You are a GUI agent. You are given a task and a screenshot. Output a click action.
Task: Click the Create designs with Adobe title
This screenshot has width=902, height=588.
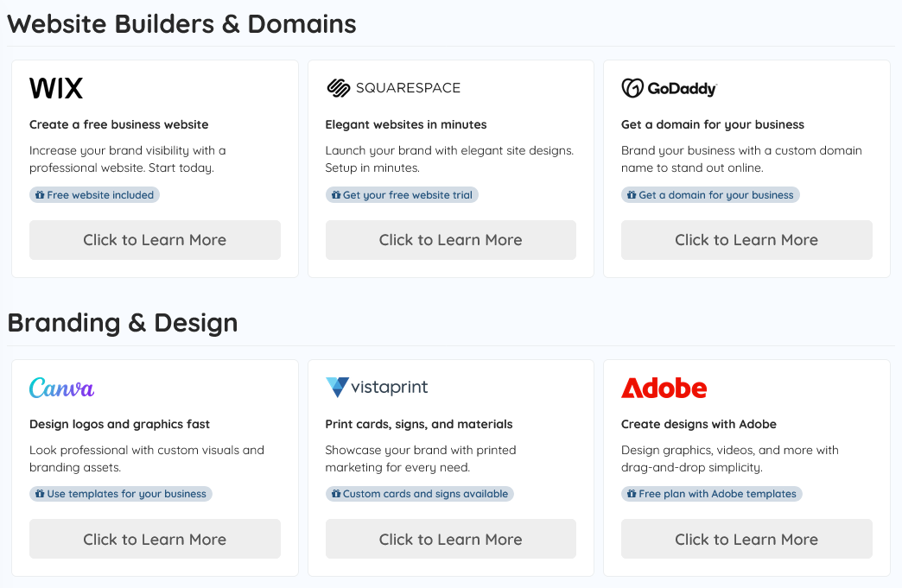(699, 424)
